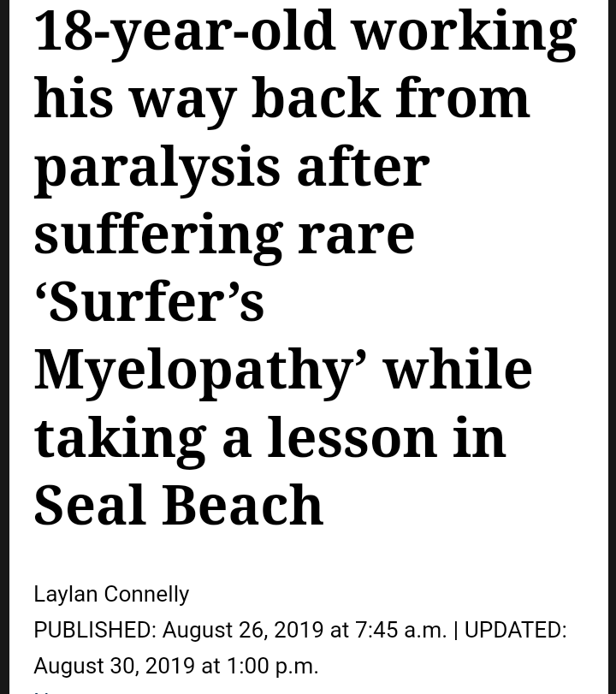Click 'taking a lesson in' headline line
Image resolution: width=616 pixels, height=694 pixels.
tap(269, 436)
